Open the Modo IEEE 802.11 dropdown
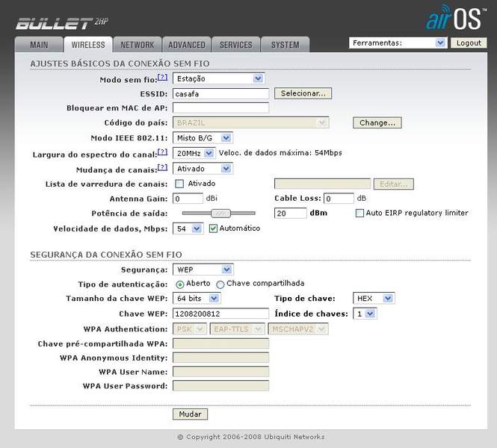The image size is (497, 448). click(203, 137)
